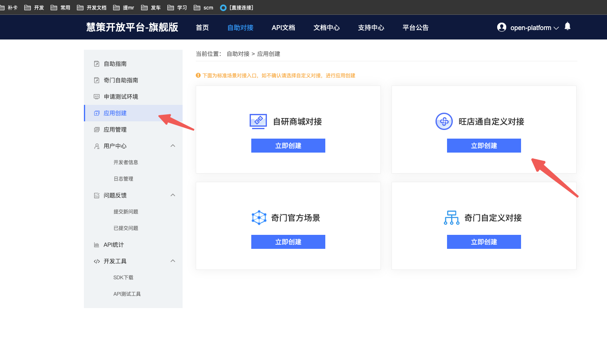Image resolution: width=607 pixels, height=364 pixels.
Task: Click the 开发工具 code brackets icon
Action: [x=97, y=261]
